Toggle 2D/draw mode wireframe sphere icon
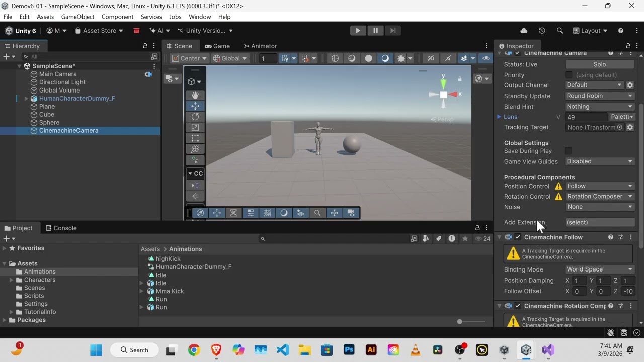The height and width of the screenshot is (362, 644). point(335,58)
